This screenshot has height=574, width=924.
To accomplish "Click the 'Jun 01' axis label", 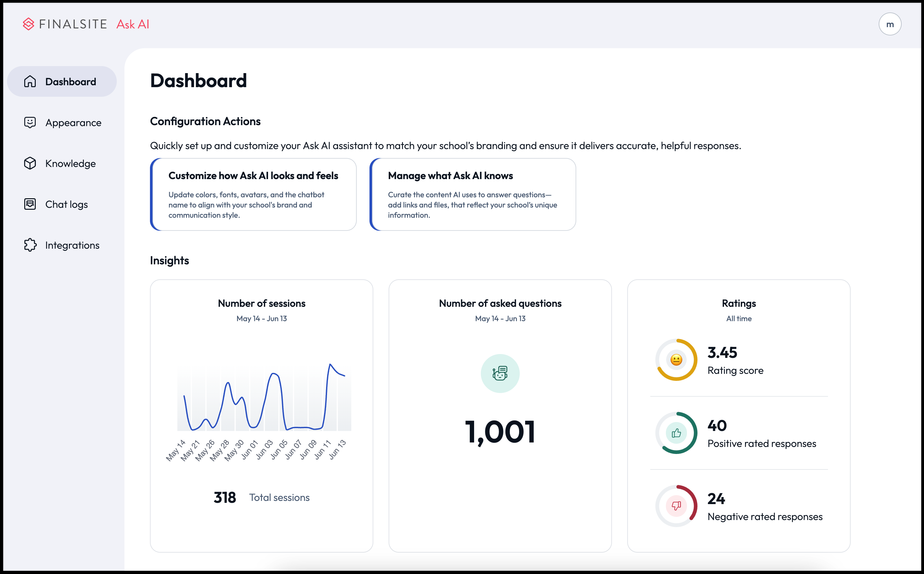I will [x=249, y=449].
